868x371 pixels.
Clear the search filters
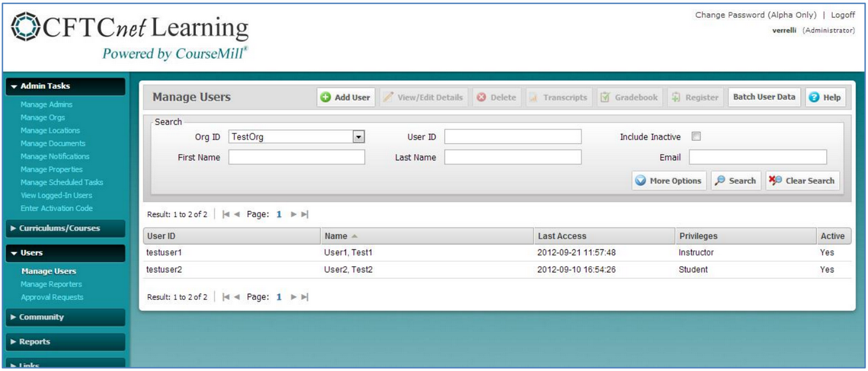coord(802,181)
